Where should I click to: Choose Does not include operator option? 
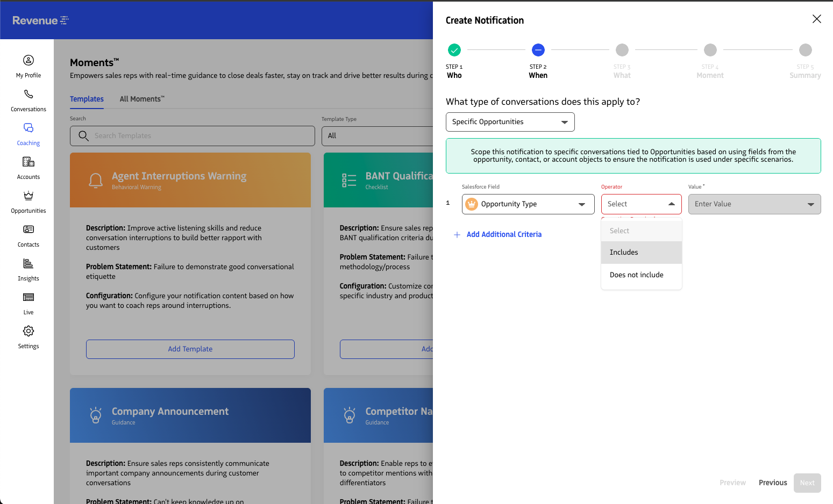coord(641,275)
